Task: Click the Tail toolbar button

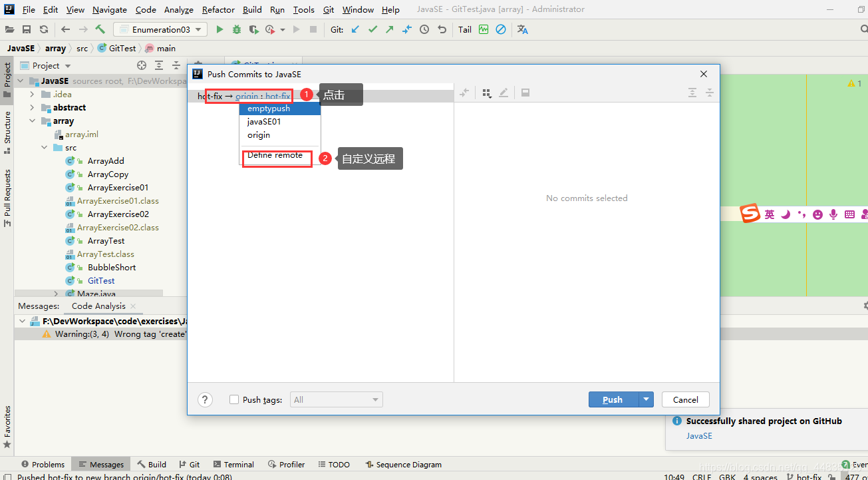Action: 465,29
